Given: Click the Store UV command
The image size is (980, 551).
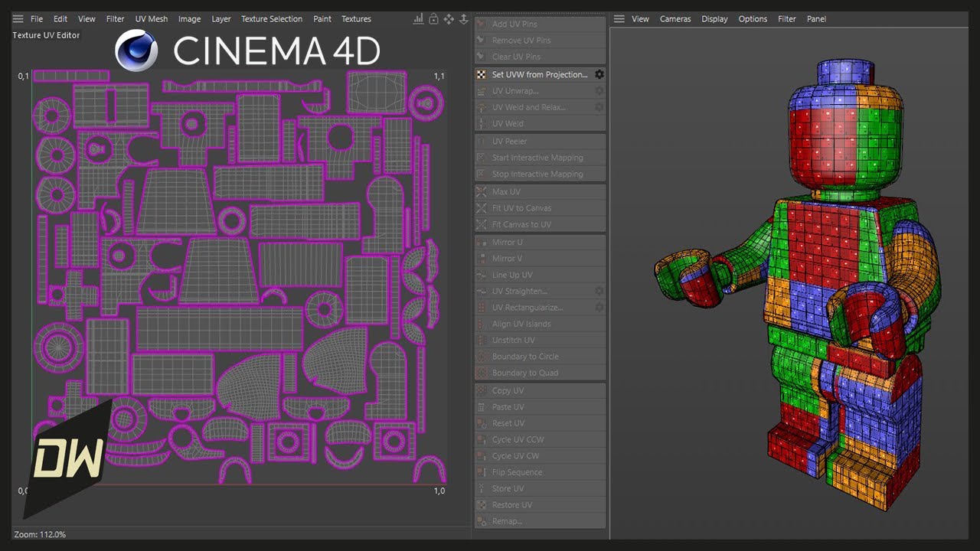Looking at the screenshot, I should (541, 488).
